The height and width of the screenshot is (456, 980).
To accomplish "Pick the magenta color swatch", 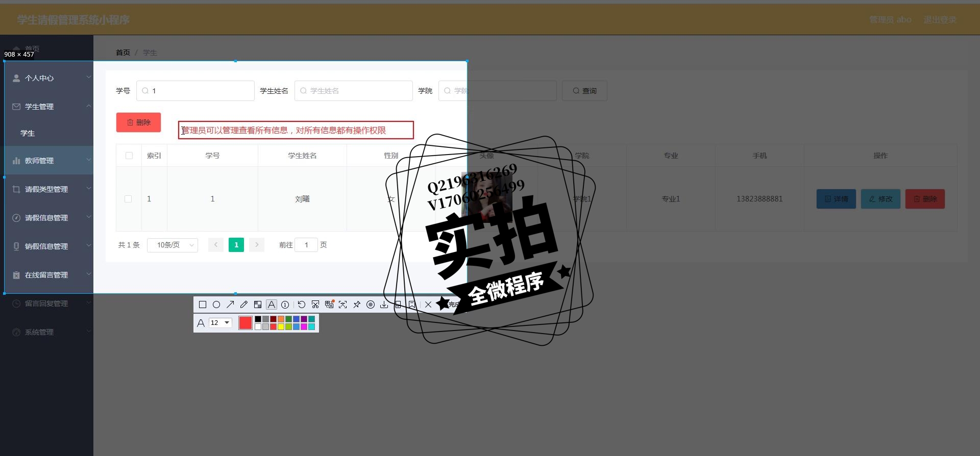I will point(304,326).
